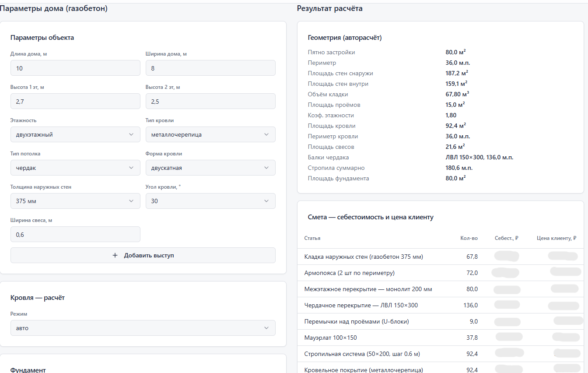Click the Площадь свесов value 21,6 м²
The width and height of the screenshot is (588, 373).
pos(455,147)
